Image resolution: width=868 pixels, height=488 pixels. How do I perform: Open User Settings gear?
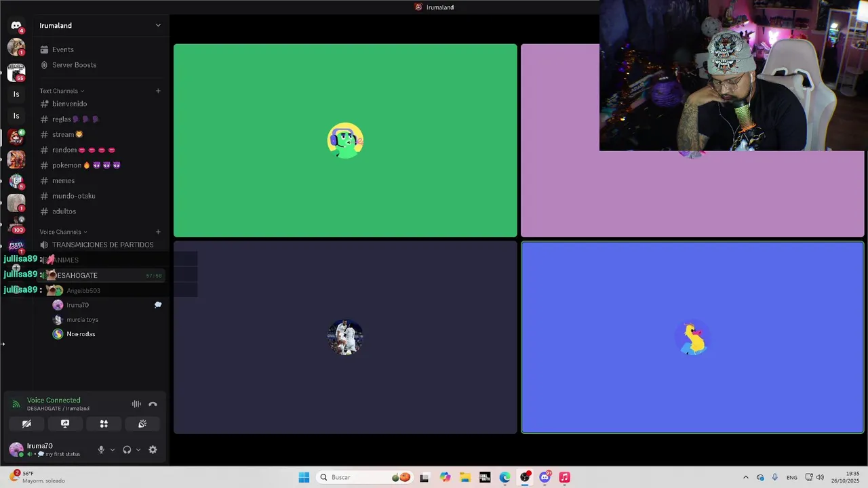point(153,449)
